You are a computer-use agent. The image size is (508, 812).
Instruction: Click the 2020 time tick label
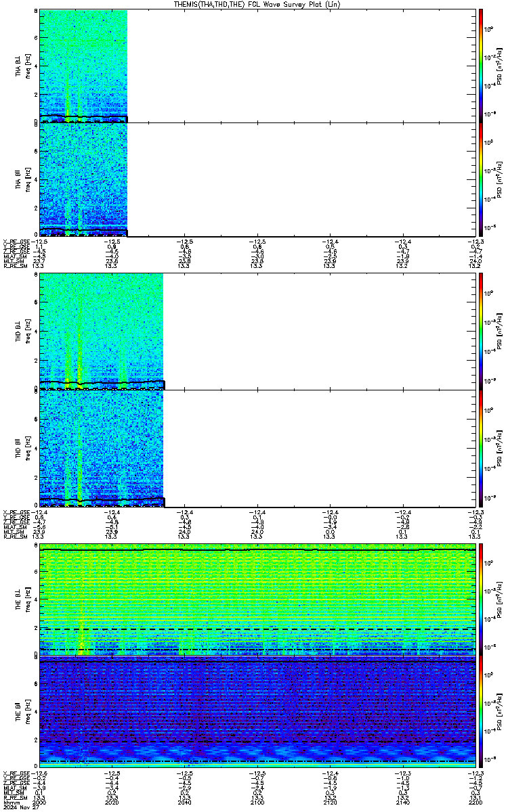pos(112,803)
